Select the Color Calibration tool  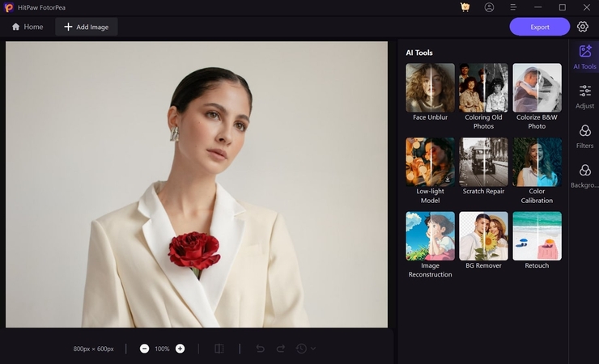pyautogui.click(x=537, y=171)
